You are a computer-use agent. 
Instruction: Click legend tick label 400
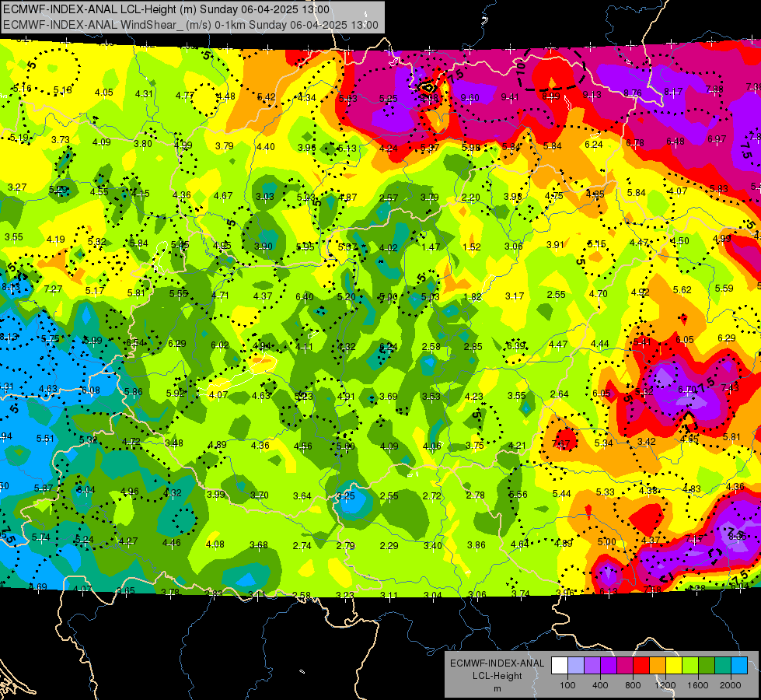(600, 685)
